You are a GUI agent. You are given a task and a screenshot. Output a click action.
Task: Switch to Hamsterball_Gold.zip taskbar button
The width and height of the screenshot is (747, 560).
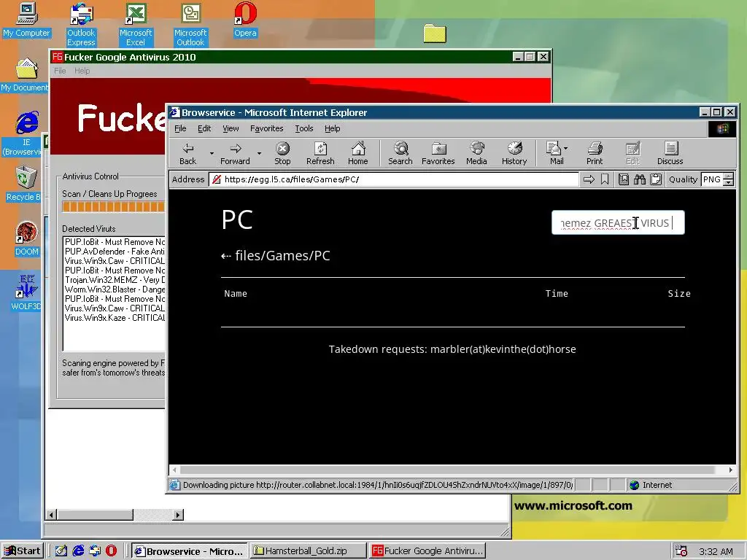(309, 551)
